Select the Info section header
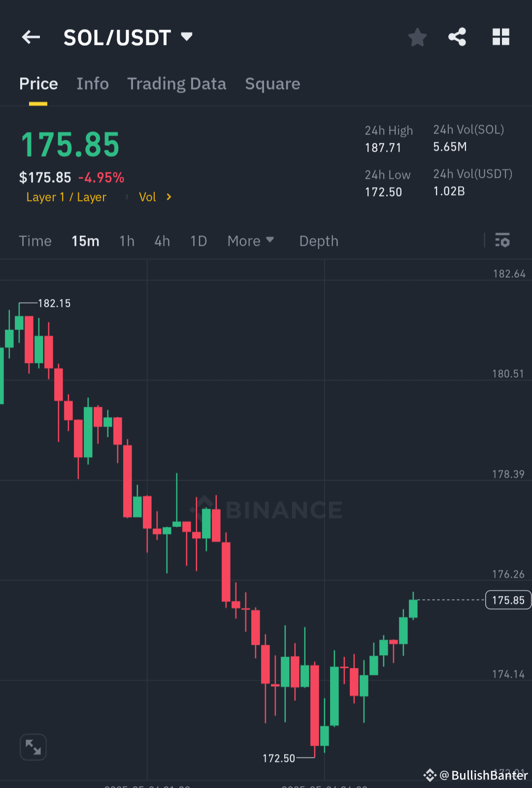 coord(92,84)
